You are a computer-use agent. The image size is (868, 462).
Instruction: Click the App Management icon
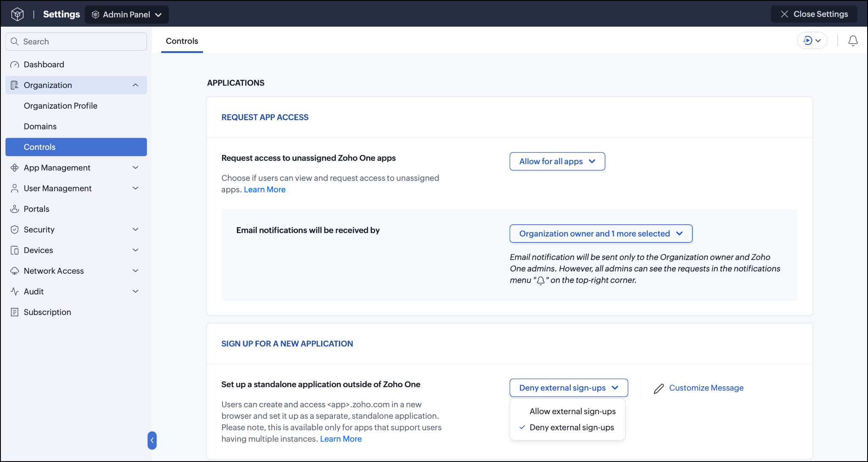coord(15,168)
